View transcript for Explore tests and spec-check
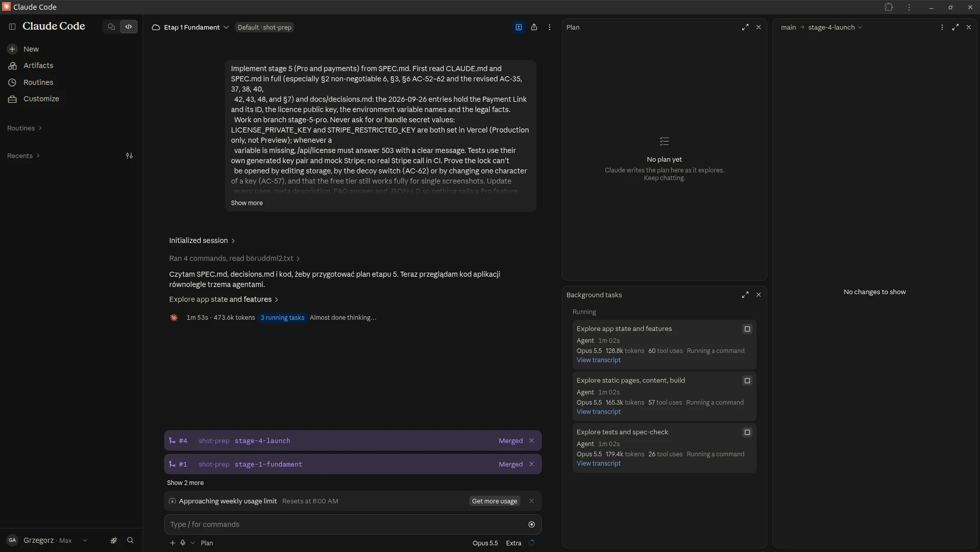Screen dimensions: 980x552 [599, 463]
